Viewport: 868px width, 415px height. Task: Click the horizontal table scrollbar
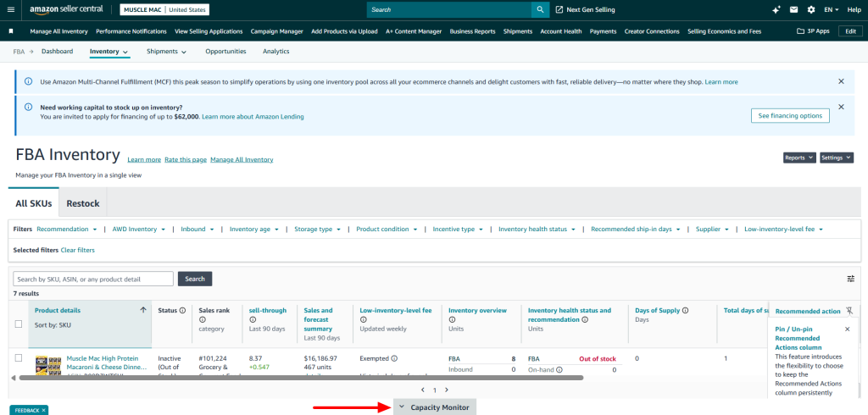(x=301, y=378)
